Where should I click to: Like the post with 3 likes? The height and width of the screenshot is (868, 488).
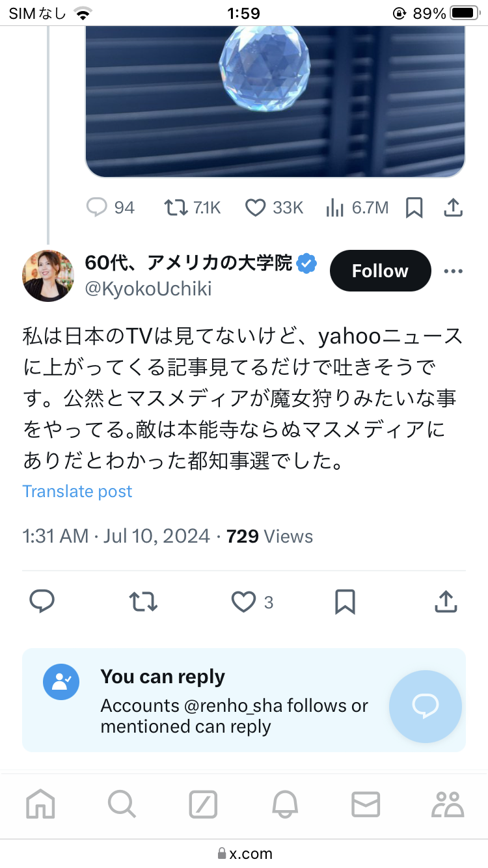[x=244, y=603]
